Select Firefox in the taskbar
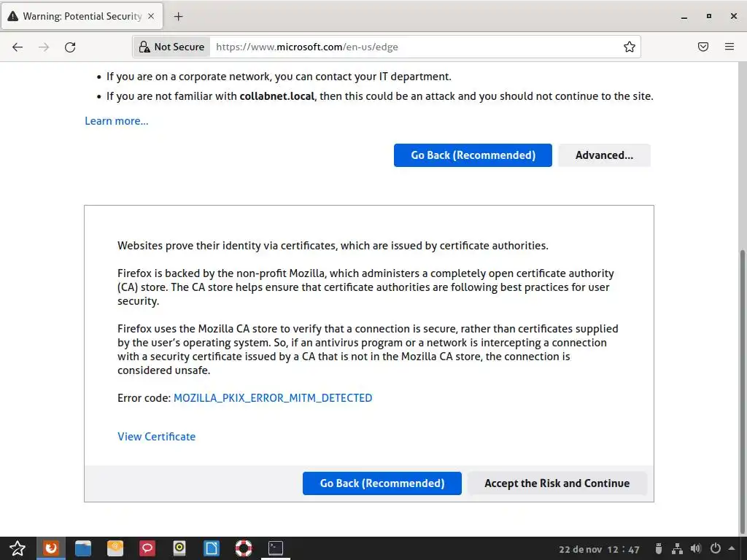747x560 pixels. [x=51, y=548]
